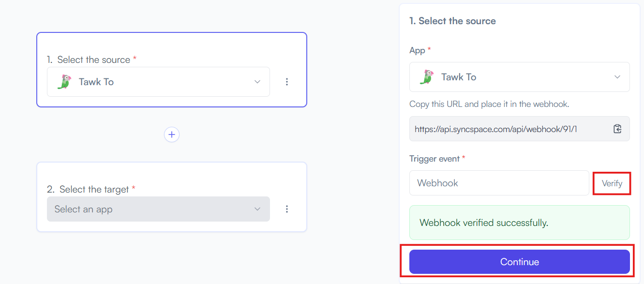Click the plus icon to add a step
Viewport: 644px width, 284px height.
pos(172,135)
